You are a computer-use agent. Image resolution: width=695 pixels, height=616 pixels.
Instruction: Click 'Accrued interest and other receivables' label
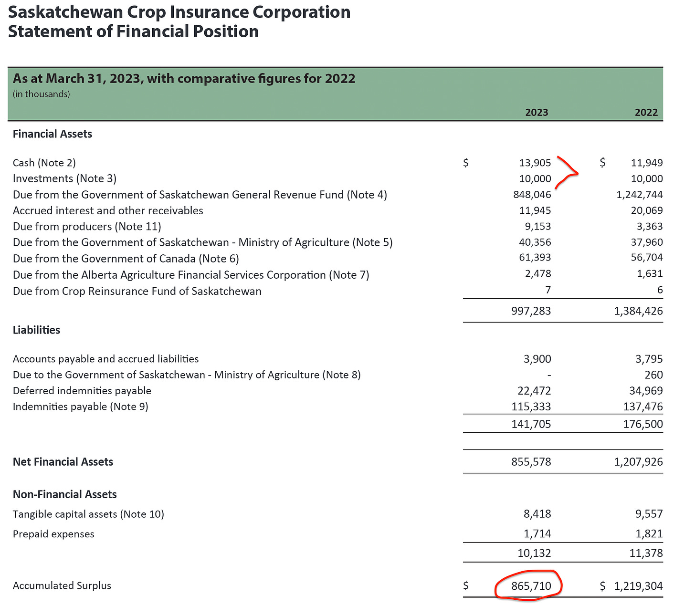pos(108,210)
